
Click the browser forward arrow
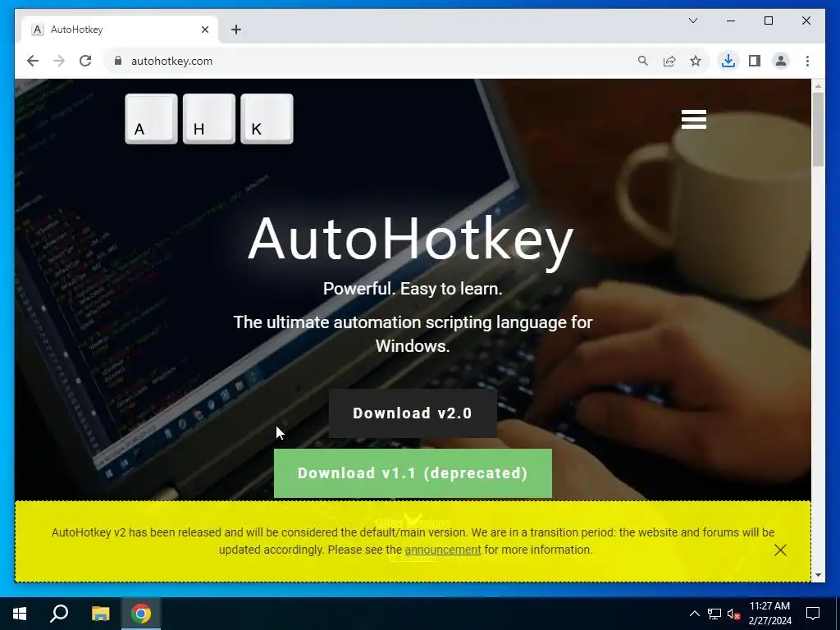click(59, 61)
